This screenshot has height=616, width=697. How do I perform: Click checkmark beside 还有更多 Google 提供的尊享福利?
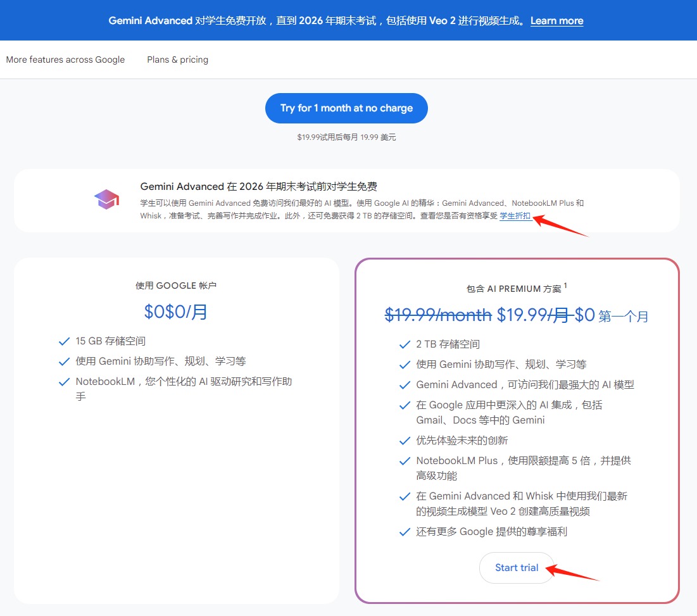coord(405,532)
